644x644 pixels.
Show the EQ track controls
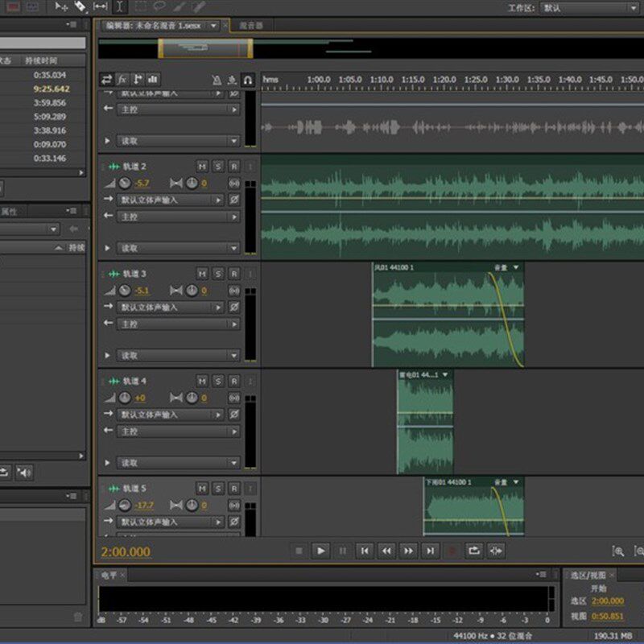click(153, 79)
